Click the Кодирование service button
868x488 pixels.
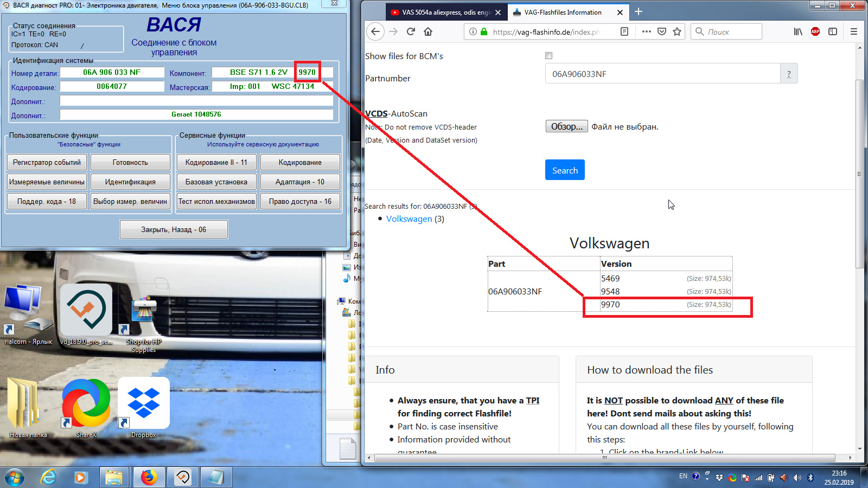tap(300, 162)
